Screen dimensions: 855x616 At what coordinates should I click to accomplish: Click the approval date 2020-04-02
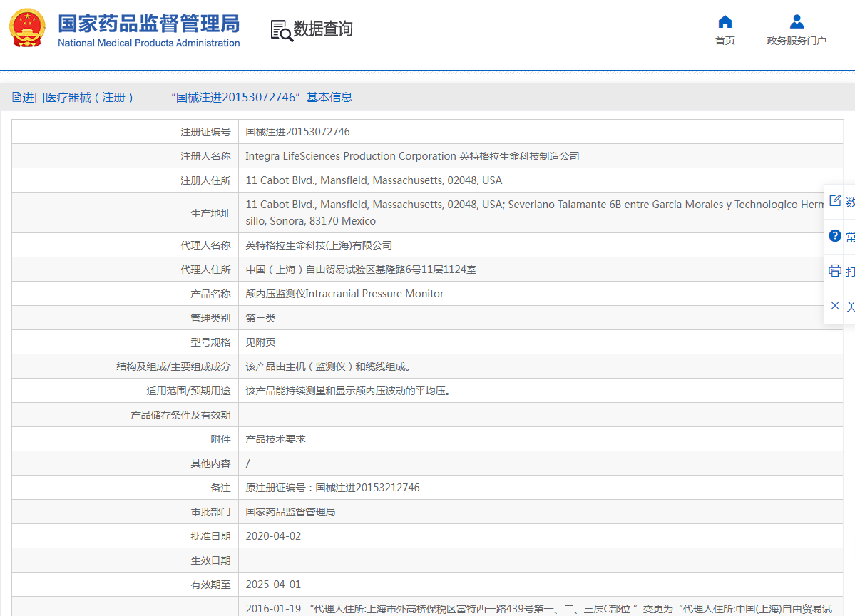click(273, 536)
